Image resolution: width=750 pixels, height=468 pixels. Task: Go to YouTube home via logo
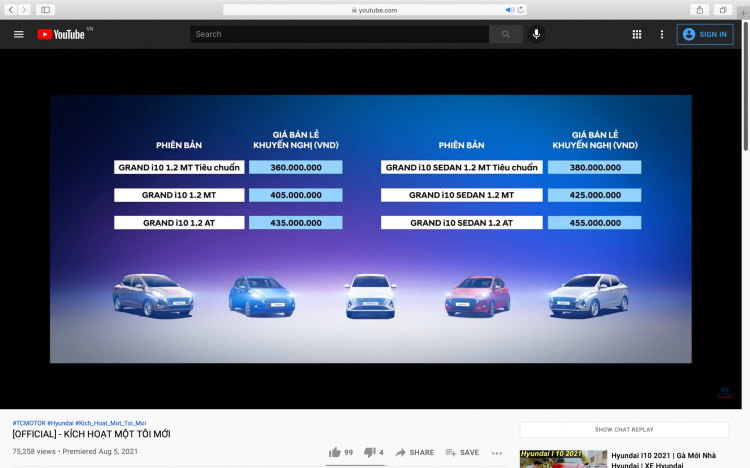click(61, 34)
